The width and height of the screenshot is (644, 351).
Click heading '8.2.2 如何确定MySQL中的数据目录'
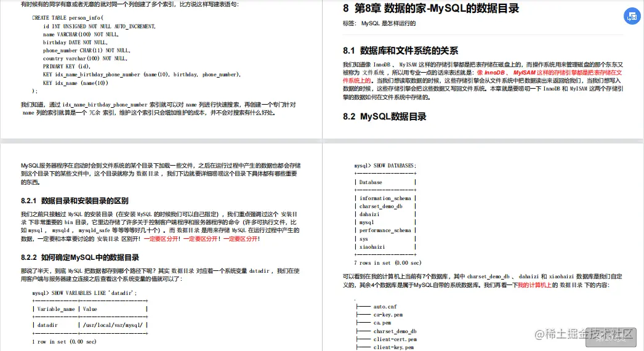(79, 257)
